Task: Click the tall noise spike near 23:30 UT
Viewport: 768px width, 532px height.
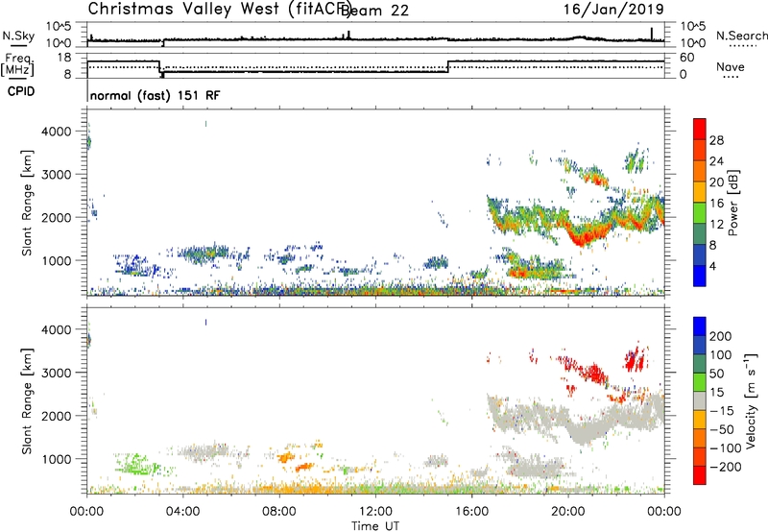Action: click(652, 34)
